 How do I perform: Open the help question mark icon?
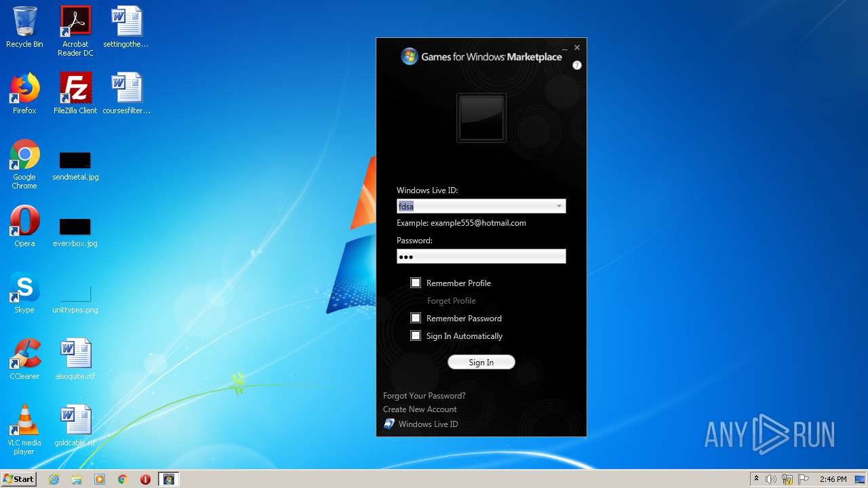[x=577, y=65]
